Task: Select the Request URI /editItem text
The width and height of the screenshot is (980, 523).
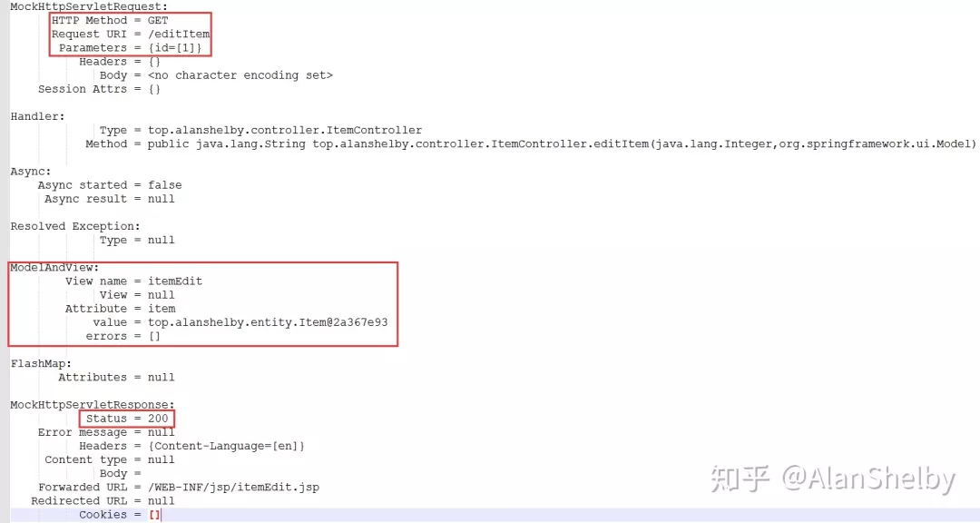Action: click(x=179, y=35)
